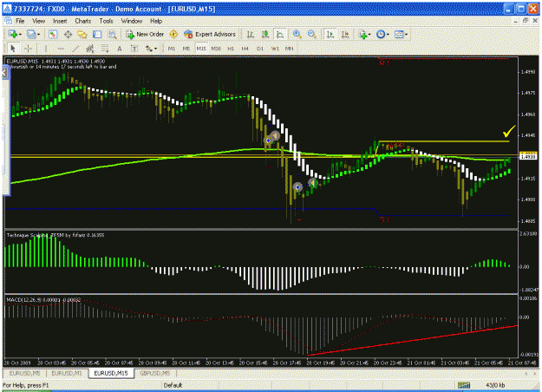The image size is (542, 392).
Task: Toggle Auto Scroll on the chart
Action: coord(330,34)
